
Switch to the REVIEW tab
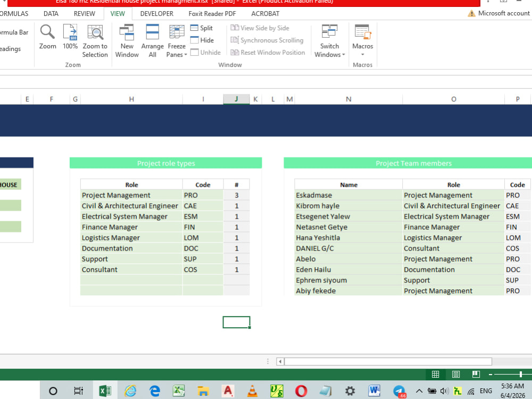pos(85,14)
